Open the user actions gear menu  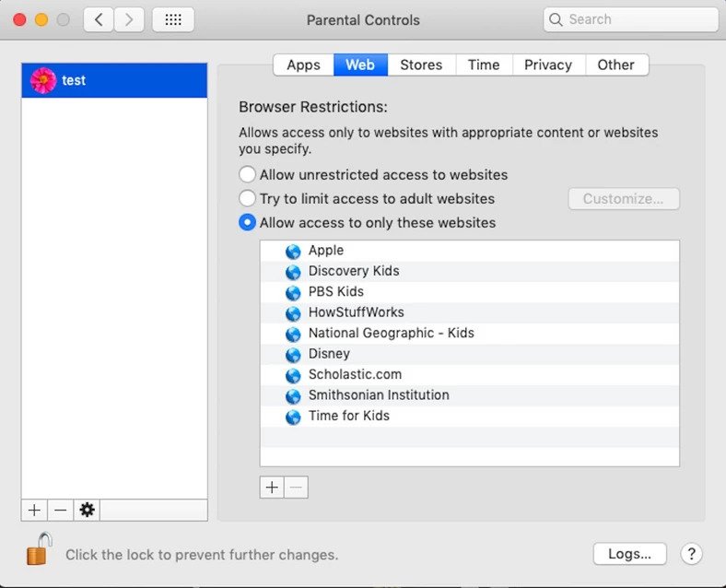[87, 511]
